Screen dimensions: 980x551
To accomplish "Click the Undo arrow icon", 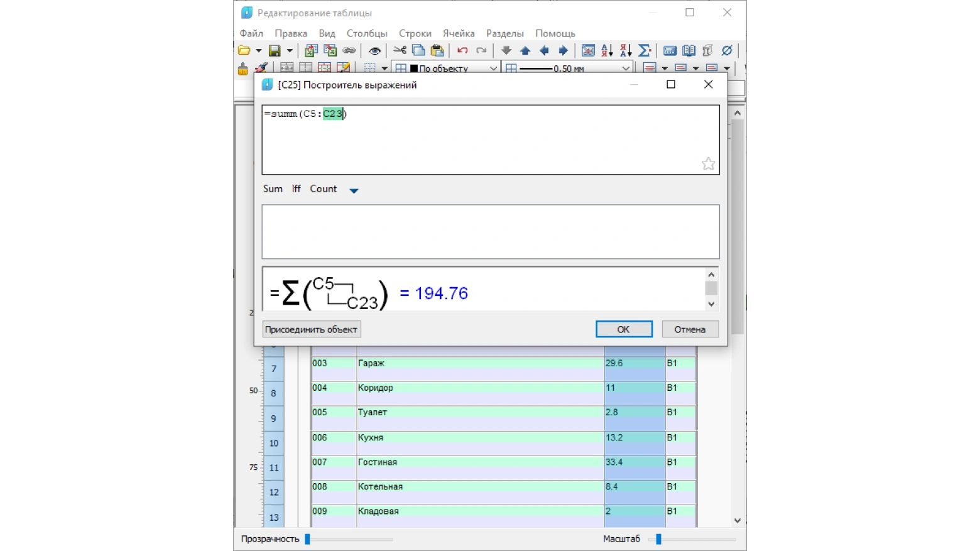I will point(462,50).
